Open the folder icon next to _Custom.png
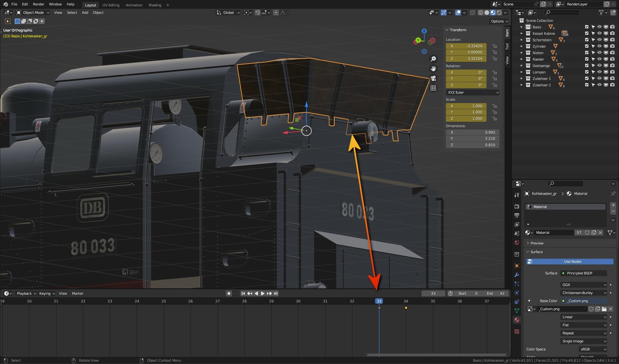 (604, 309)
